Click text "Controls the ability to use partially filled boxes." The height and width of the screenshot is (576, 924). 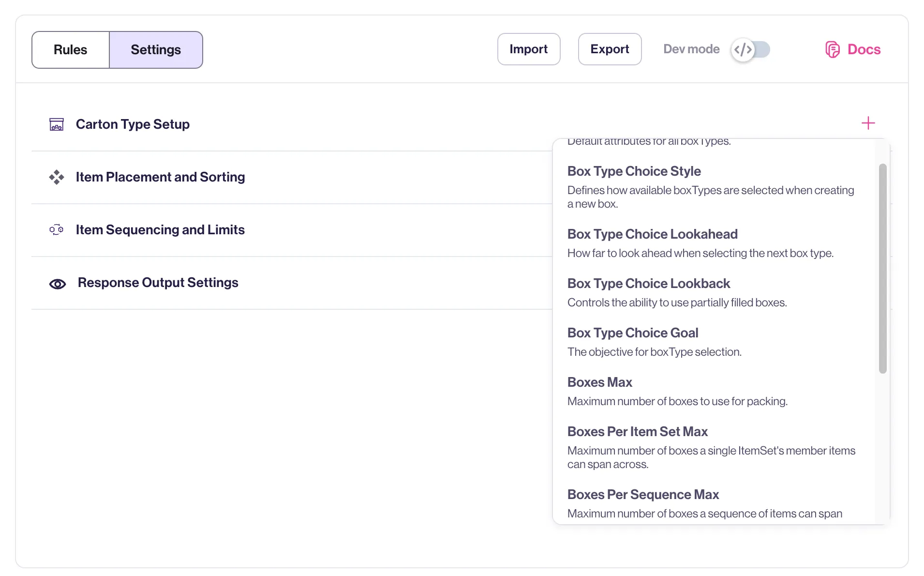point(677,303)
